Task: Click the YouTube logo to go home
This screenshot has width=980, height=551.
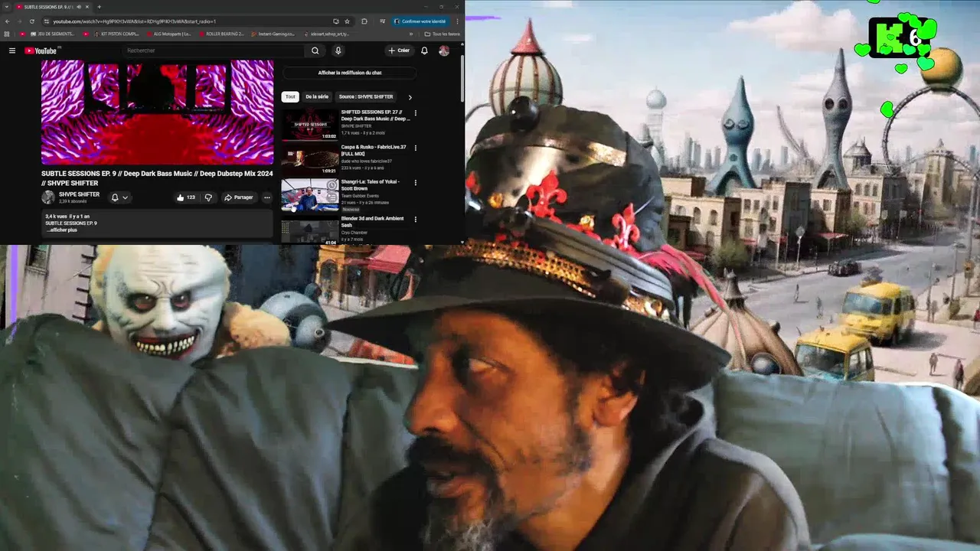Action: [41, 51]
